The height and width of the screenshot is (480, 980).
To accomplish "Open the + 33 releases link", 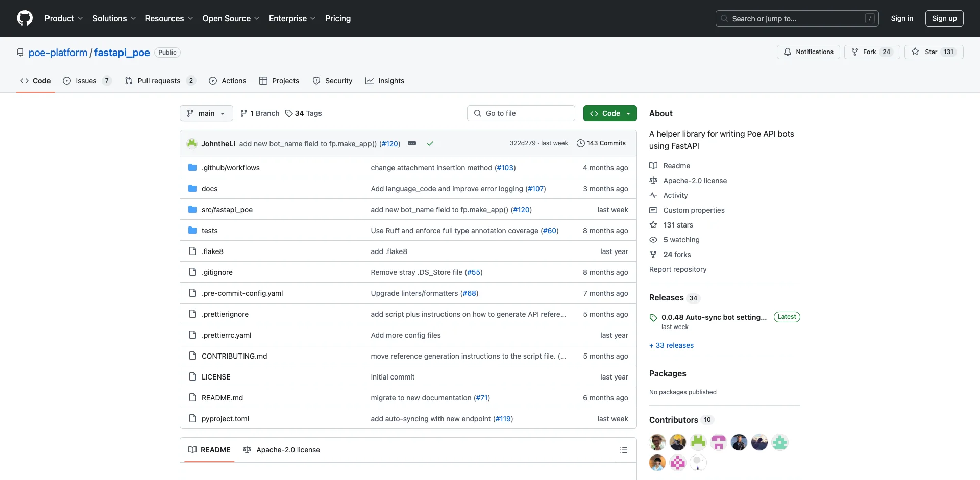I will (671, 345).
